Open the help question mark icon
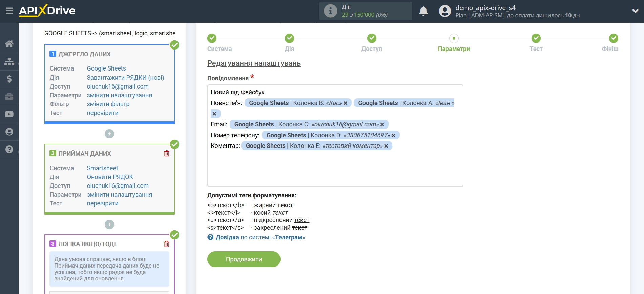 9,150
